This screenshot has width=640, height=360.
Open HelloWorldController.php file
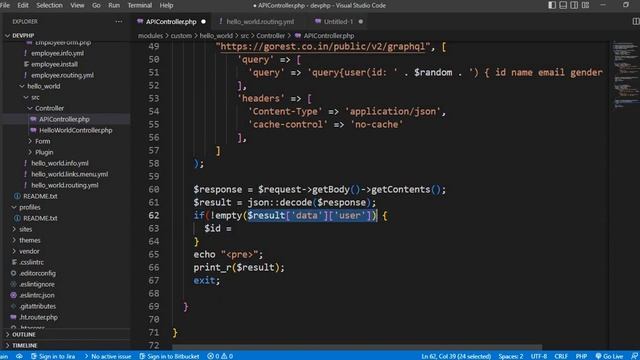pyautogui.click(x=76, y=130)
